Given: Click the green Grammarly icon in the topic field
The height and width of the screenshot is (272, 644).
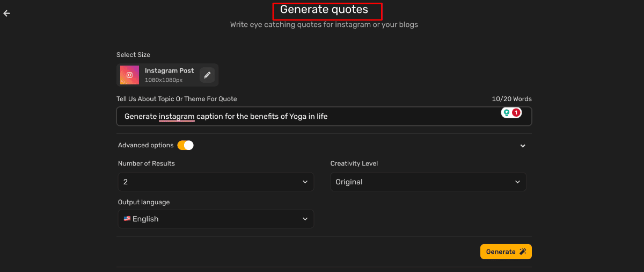Looking at the screenshot, I should pos(506,113).
